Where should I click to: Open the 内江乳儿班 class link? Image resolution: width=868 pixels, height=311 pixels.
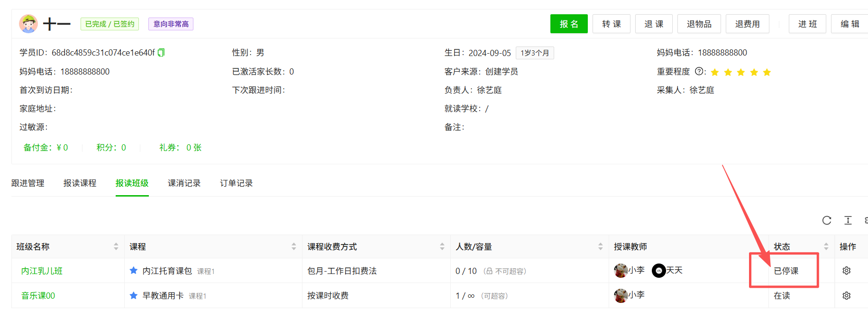tap(42, 271)
